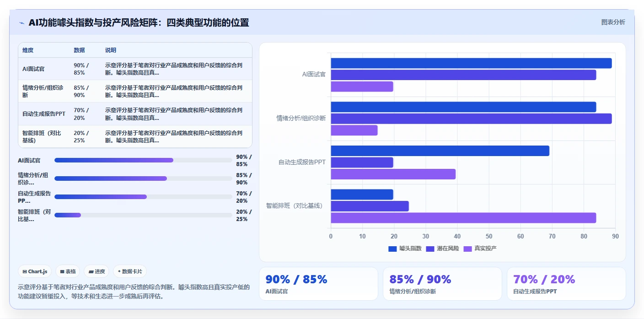The width and height of the screenshot is (644, 319).
Task: Click the 自动生成报告PP progress bar
Action: coord(143,197)
